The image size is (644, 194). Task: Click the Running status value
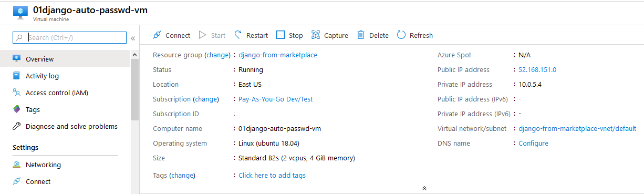tap(251, 69)
